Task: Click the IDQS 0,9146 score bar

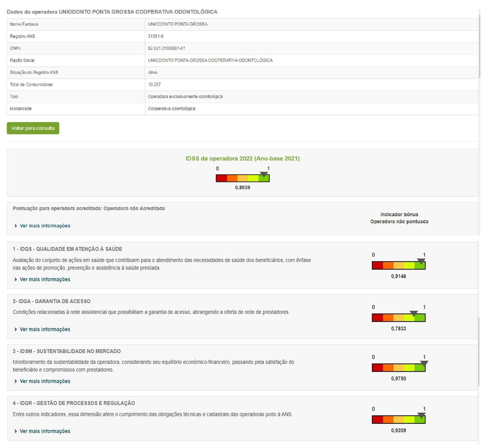Action: tap(399, 266)
